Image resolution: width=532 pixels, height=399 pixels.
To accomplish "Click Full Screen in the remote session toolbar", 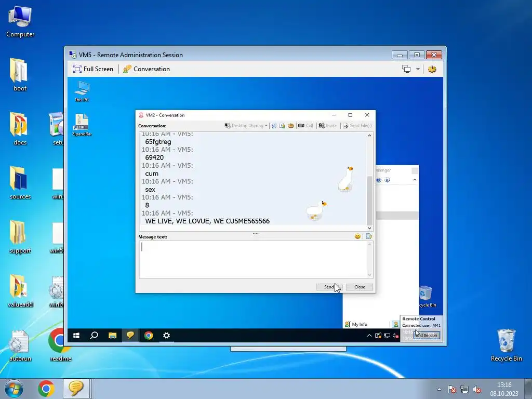I will [x=93, y=69].
